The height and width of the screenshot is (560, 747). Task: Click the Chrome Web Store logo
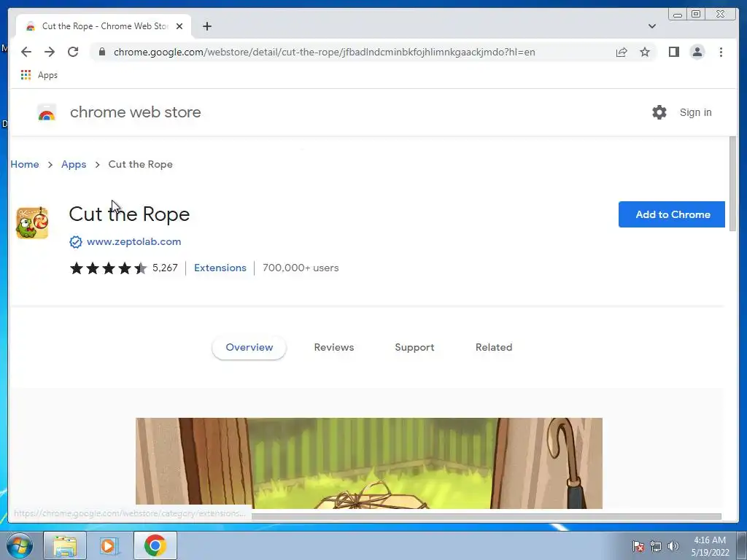click(47, 112)
